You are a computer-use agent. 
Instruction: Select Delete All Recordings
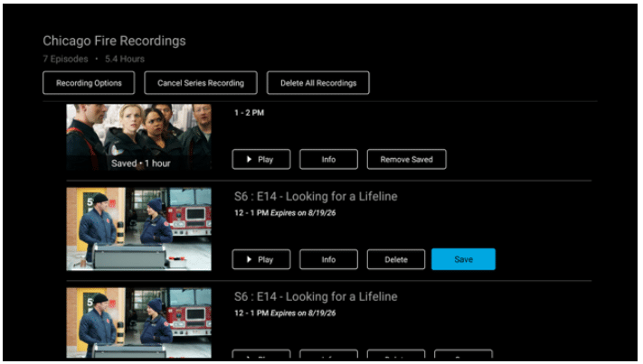[317, 83]
